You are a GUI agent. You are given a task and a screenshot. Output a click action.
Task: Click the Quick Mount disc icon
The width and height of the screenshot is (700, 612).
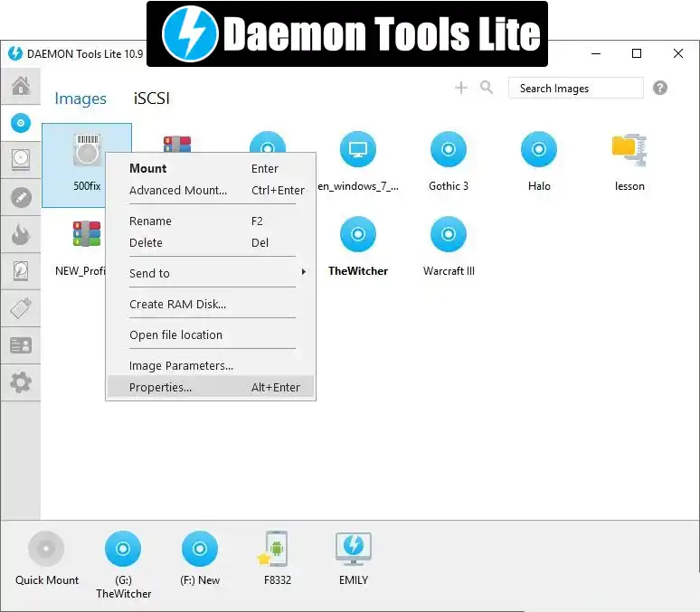click(x=46, y=549)
